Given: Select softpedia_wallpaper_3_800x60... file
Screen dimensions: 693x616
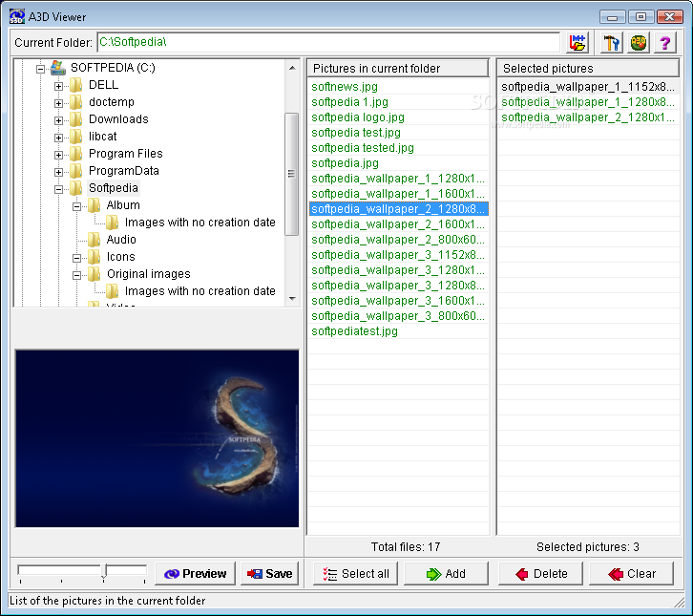Looking at the screenshot, I should (399, 316).
